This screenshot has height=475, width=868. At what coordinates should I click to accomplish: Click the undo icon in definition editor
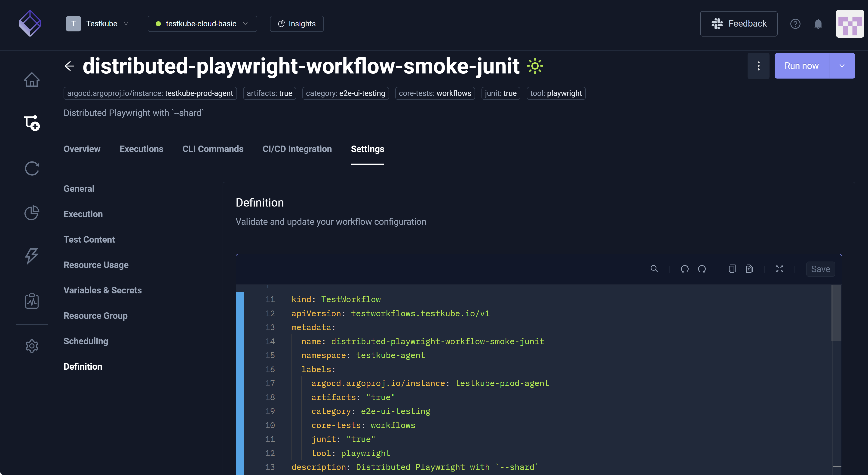tap(684, 269)
